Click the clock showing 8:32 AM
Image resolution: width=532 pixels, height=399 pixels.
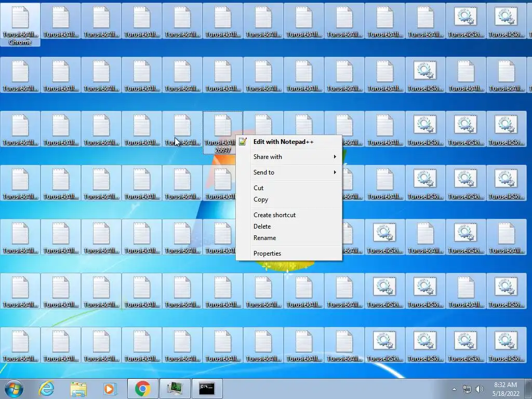506,389
